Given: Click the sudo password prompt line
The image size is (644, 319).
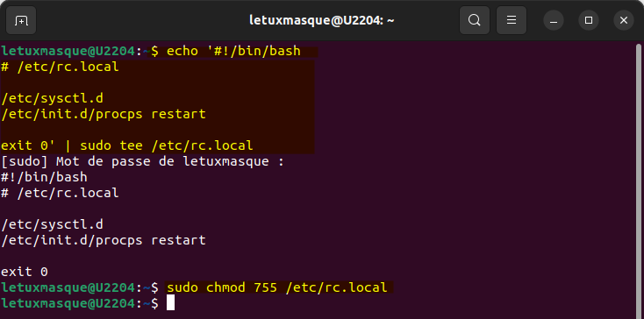Looking at the screenshot, I should coord(142,161).
